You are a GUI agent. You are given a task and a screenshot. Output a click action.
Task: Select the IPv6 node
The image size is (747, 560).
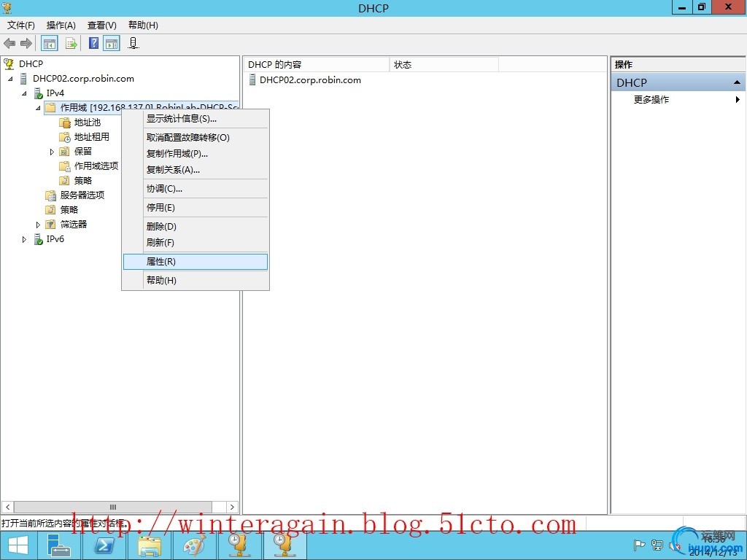point(55,238)
